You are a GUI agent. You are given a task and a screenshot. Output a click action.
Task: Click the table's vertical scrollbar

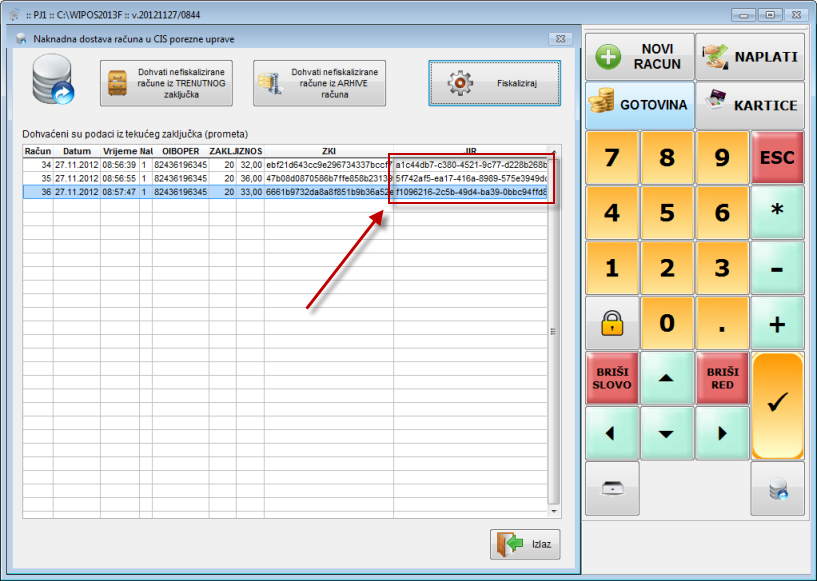pyautogui.click(x=553, y=330)
